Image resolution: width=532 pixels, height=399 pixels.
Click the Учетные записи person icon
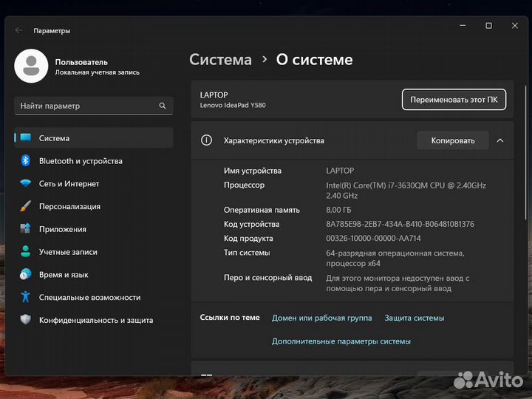(25, 251)
